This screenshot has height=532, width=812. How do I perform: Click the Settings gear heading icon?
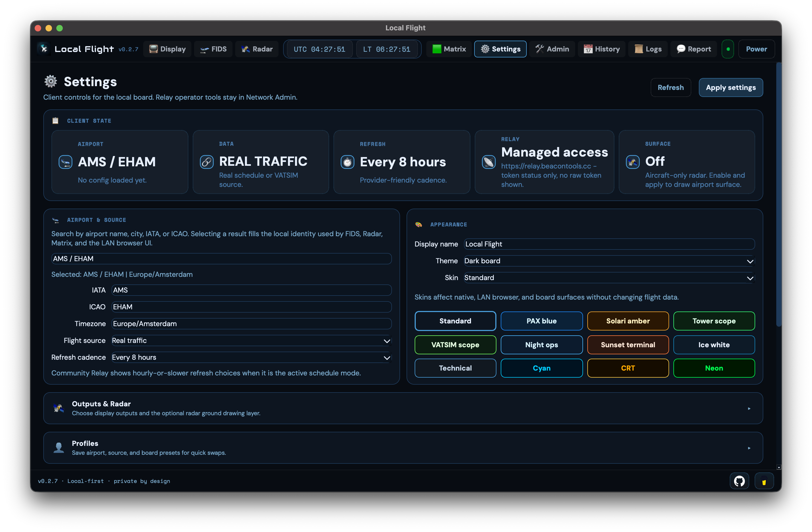click(51, 81)
